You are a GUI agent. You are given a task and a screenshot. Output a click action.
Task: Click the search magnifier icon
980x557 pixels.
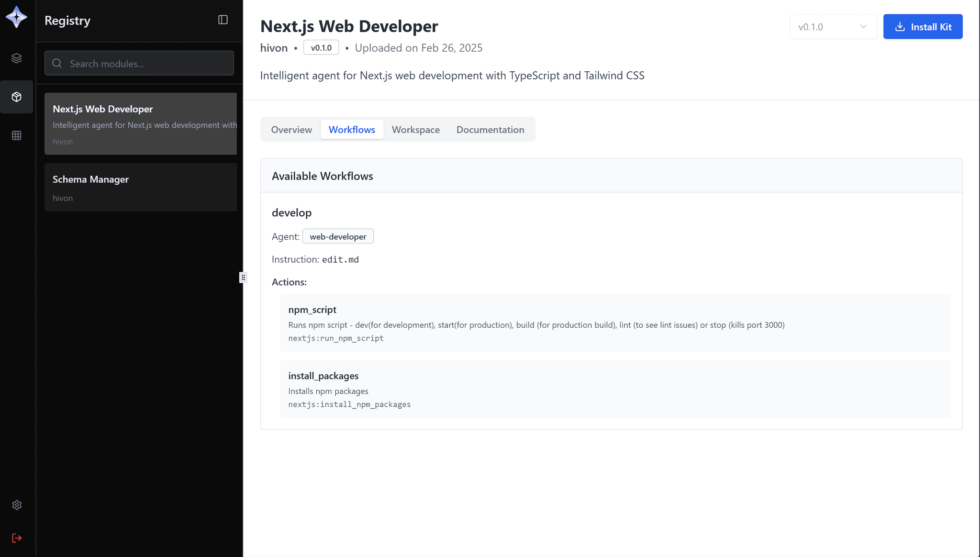tap(57, 63)
